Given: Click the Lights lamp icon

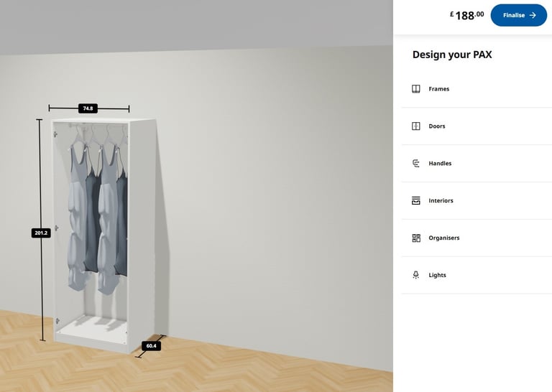Looking at the screenshot, I should click(415, 275).
